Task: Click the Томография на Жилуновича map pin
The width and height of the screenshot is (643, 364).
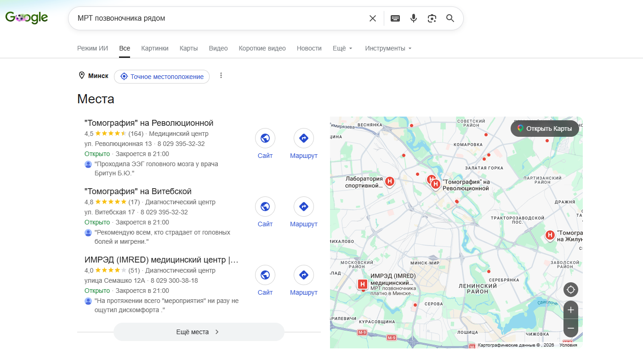Action: pyautogui.click(x=550, y=235)
